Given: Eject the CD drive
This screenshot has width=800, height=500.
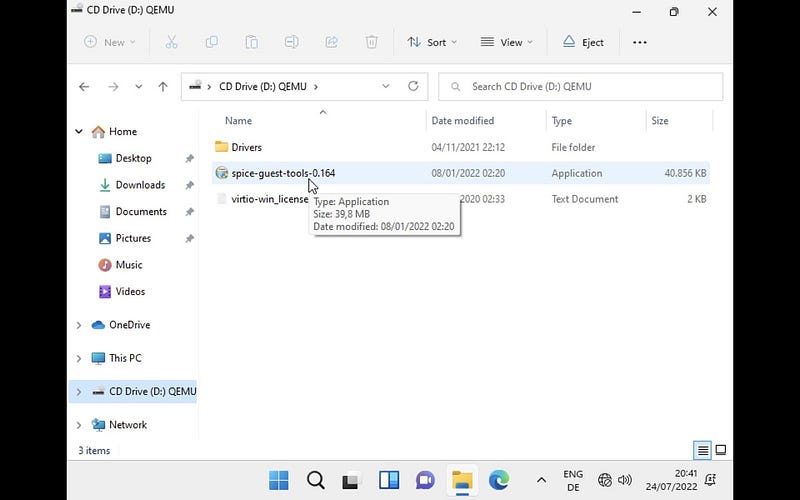Looking at the screenshot, I should pos(583,42).
